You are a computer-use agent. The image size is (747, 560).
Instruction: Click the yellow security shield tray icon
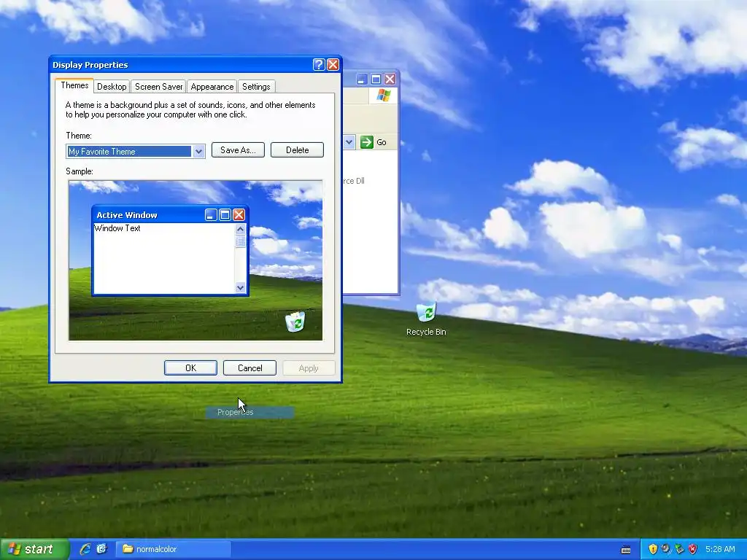653,549
